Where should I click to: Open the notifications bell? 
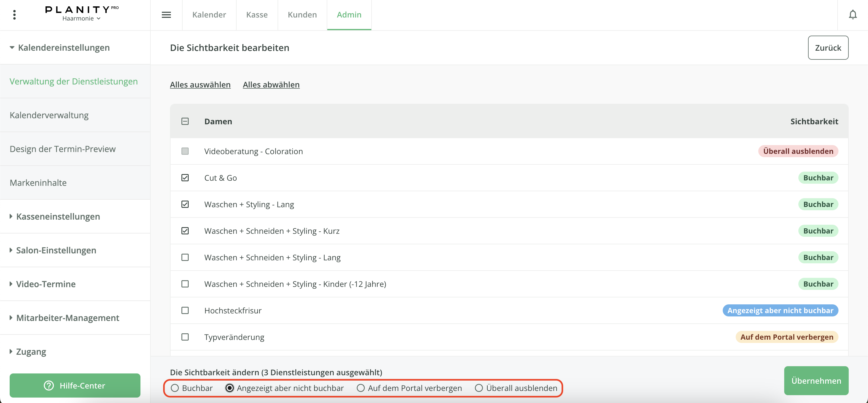pos(853,15)
